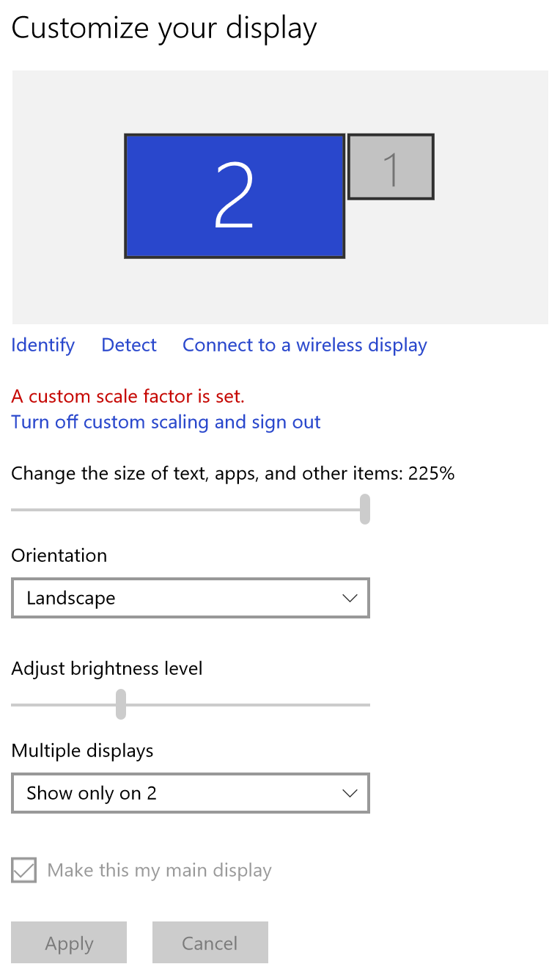The image size is (560, 975).
Task: Click the Make this my main display label
Action: tap(160, 871)
